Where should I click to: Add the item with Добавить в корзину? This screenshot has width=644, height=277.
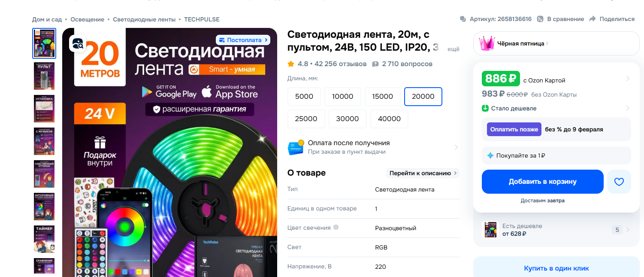click(x=543, y=182)
